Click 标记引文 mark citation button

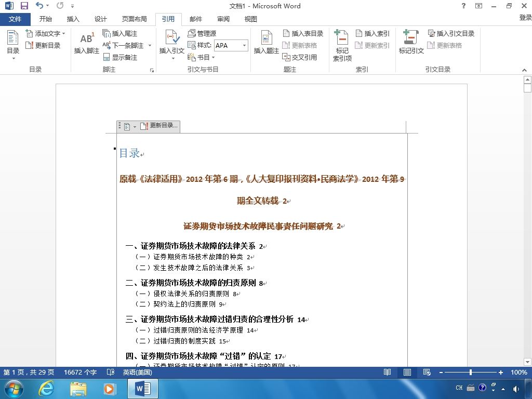click(x=411, y=43)
